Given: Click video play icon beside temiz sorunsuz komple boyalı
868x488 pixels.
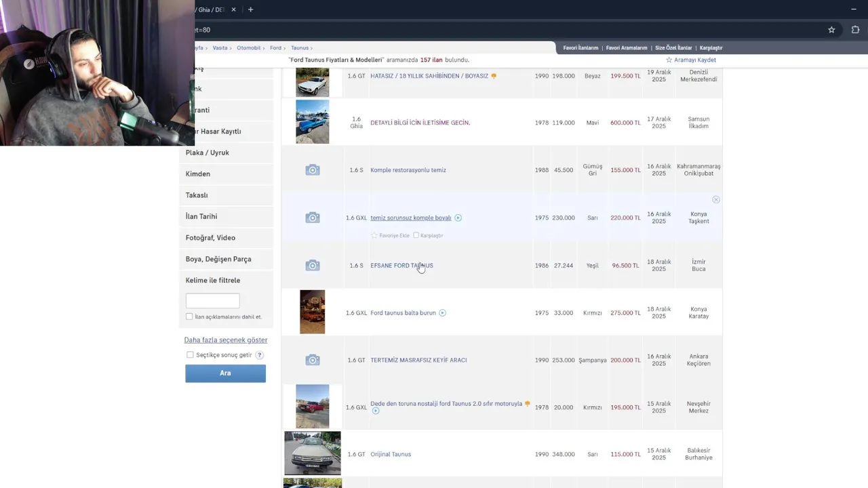Looking at the screenshot, I should point(458,218).
